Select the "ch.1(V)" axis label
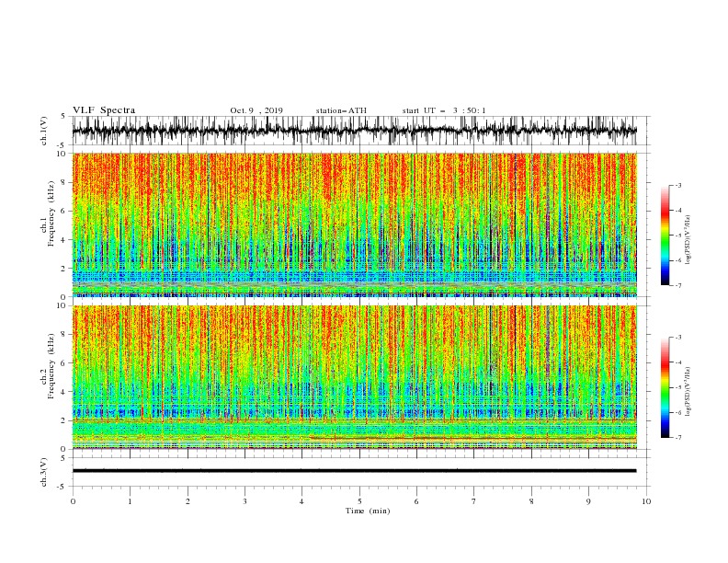 pyautogui.click(x=44, y=131)
